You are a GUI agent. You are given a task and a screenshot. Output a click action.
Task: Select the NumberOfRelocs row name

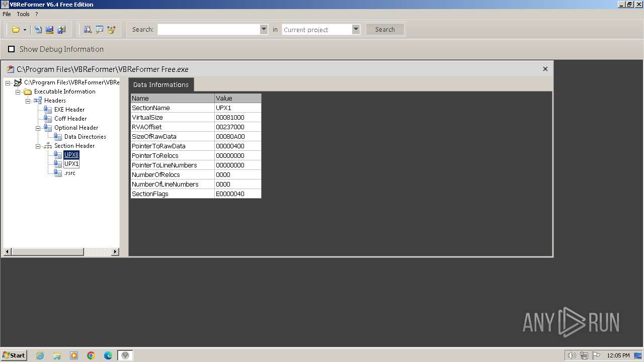(x=173, y=174)
